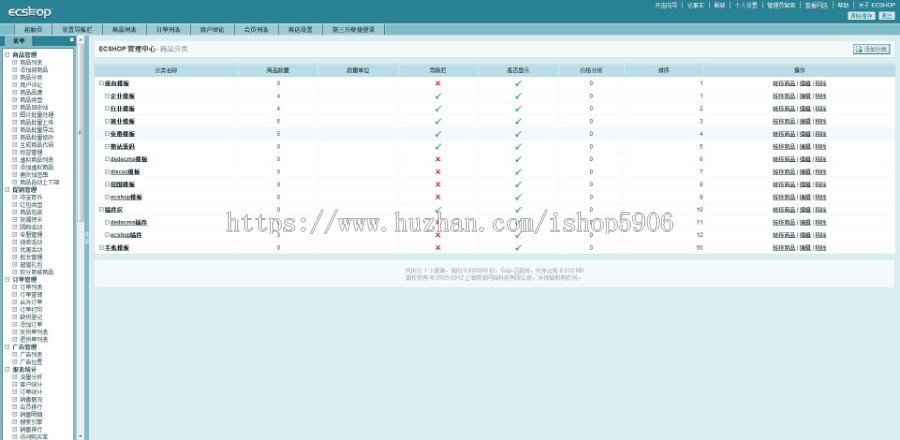Open the 起始页 tab

(33, 29)
